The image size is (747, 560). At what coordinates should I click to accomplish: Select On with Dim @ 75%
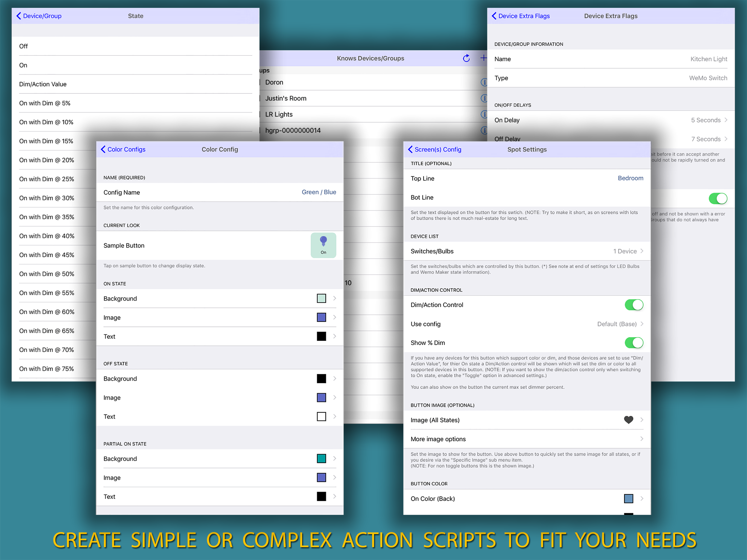click(54, 369)
